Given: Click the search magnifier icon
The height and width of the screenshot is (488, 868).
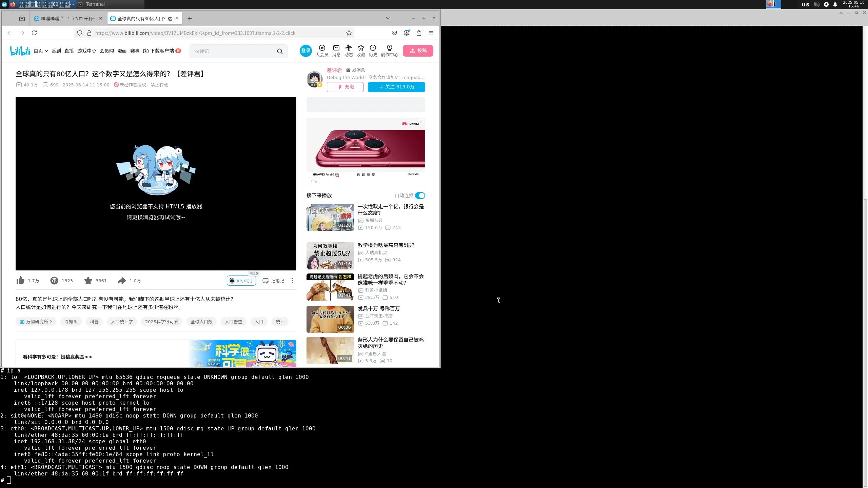Looking at the screenshot, I should click(280, 51).
